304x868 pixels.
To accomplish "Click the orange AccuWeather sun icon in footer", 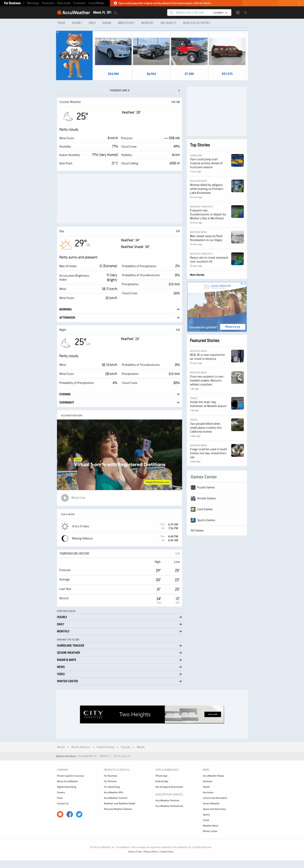I will [x=60, y=814].
